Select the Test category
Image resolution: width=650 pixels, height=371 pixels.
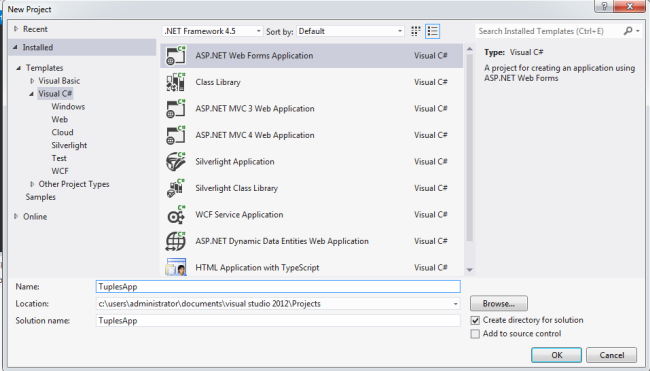click(59, 158)
